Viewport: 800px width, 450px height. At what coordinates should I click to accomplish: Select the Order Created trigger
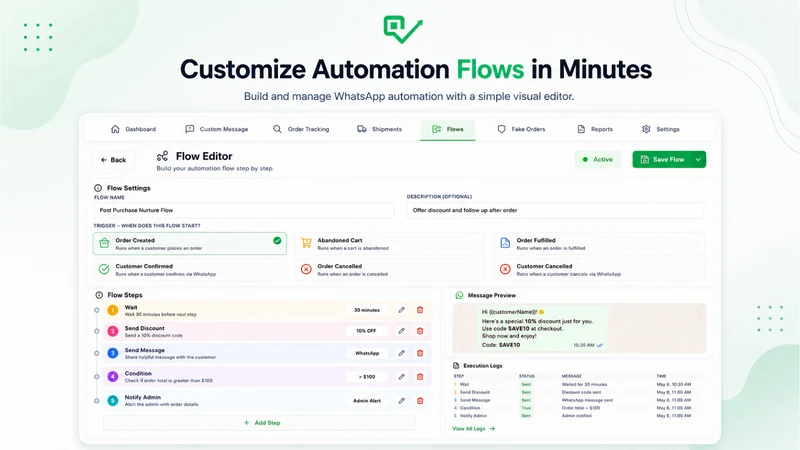(190, 243)
